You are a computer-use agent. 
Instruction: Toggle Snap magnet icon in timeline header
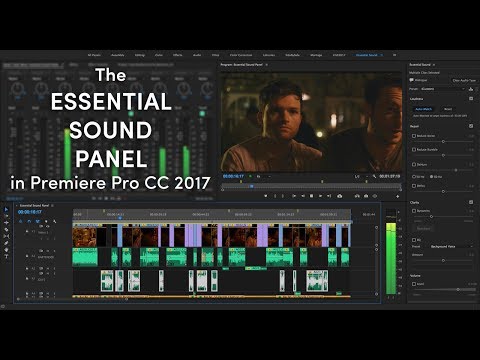(29, 221)
